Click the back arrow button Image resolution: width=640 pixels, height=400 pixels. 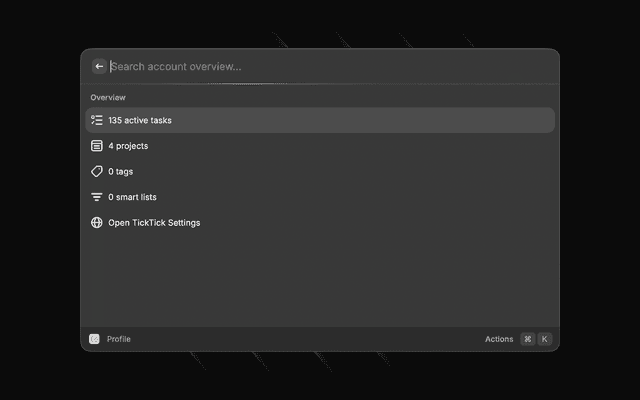(x=99, y=67)
